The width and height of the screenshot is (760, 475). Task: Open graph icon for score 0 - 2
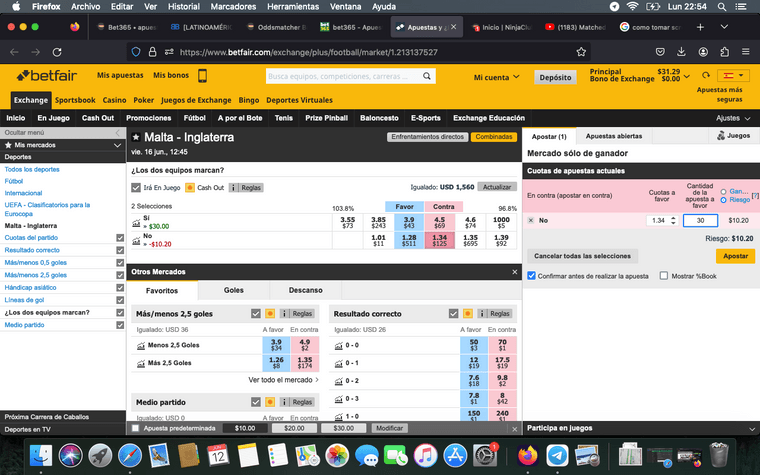[338, 381]
